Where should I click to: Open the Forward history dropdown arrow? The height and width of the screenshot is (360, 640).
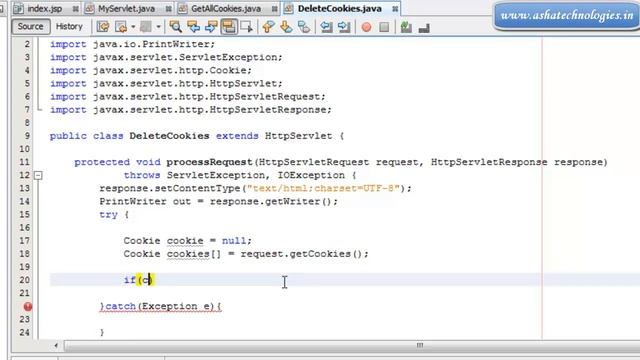tap(158, 27)
